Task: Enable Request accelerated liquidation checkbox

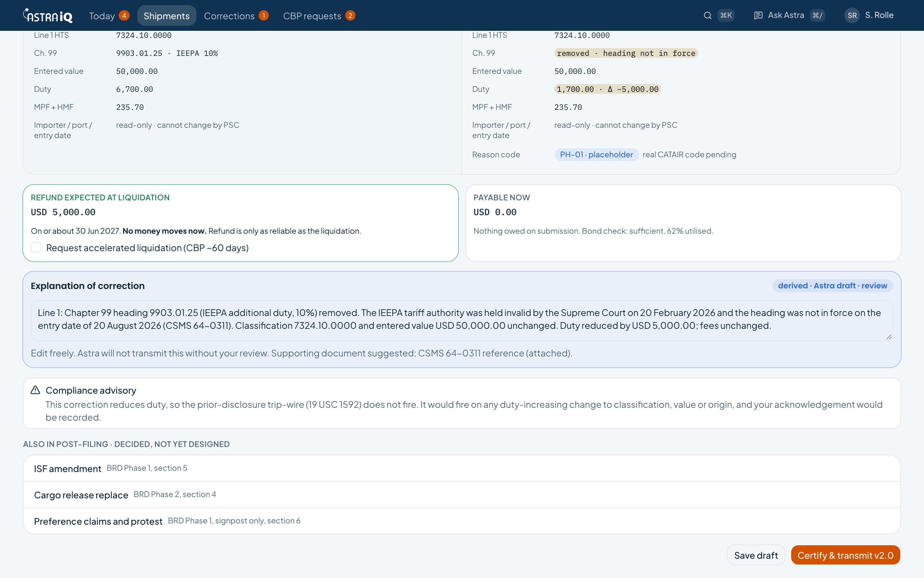Action: [x=36, y=247]
